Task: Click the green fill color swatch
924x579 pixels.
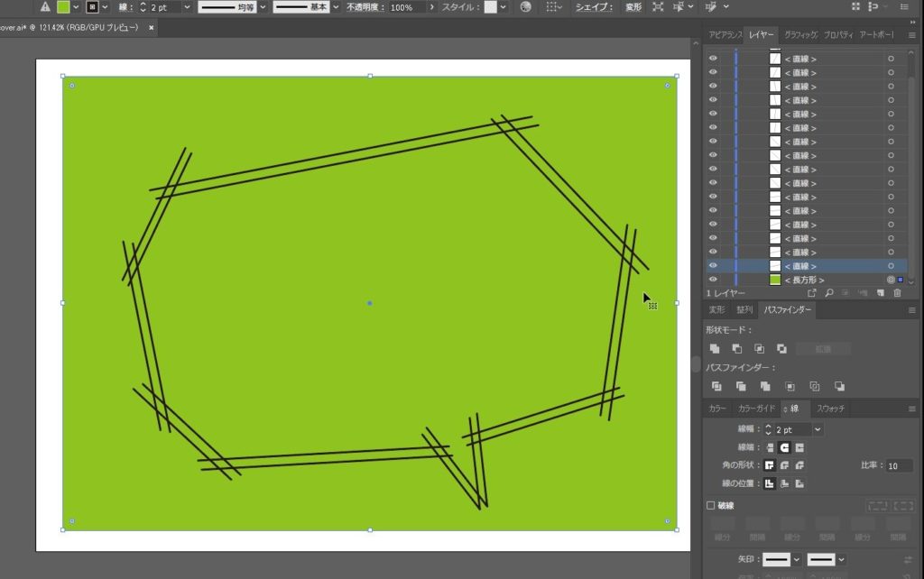Action: click(x=63, y=7)
